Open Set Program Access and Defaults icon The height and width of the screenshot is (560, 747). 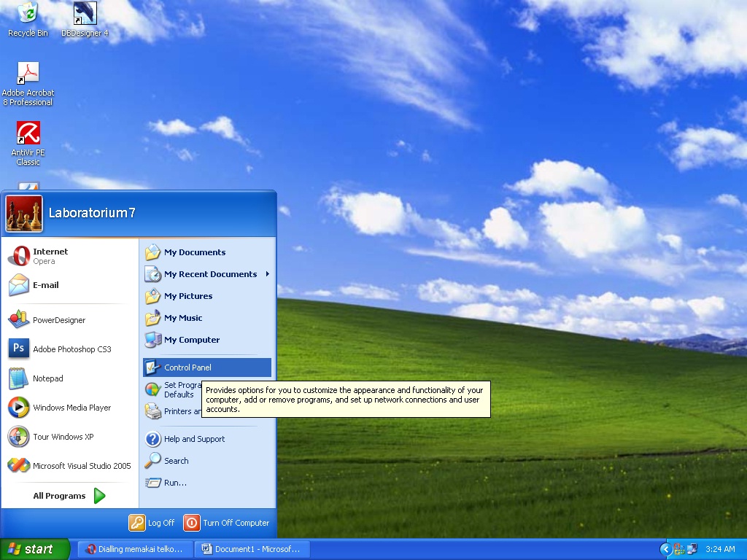click(x=153, y=389)
